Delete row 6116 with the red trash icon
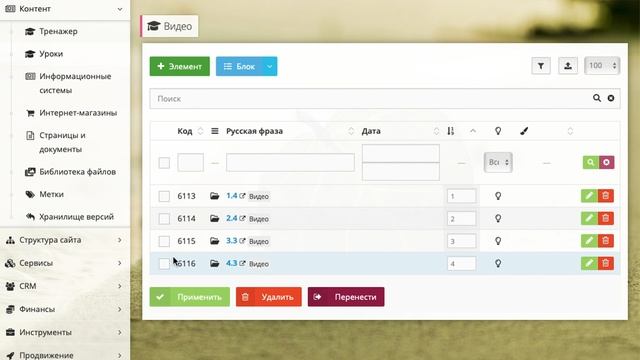The height and width of the screenshot is (360, 640). 606,263
